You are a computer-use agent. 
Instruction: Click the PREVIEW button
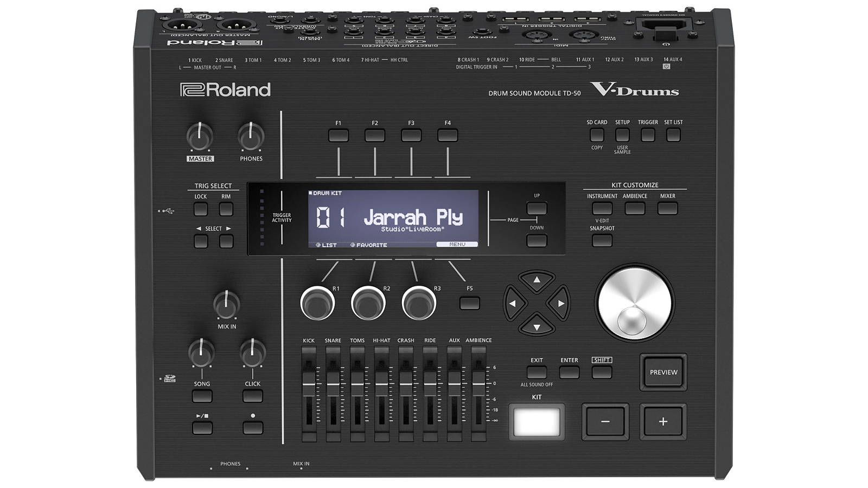click(663, 373)
